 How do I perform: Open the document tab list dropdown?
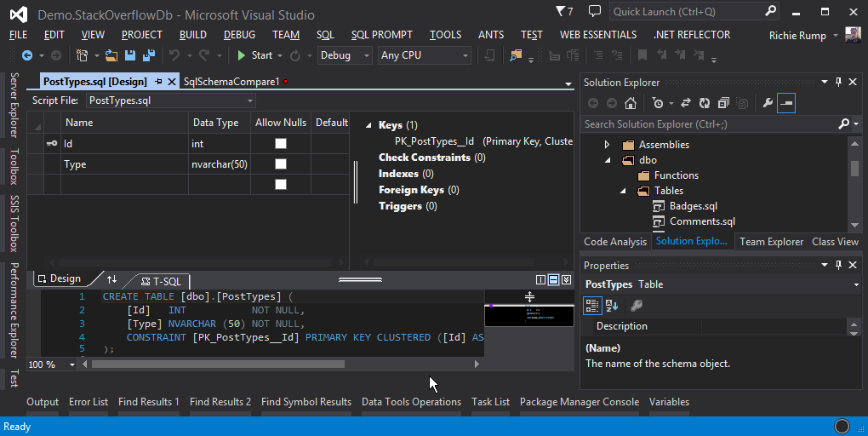tap(568, 83)
